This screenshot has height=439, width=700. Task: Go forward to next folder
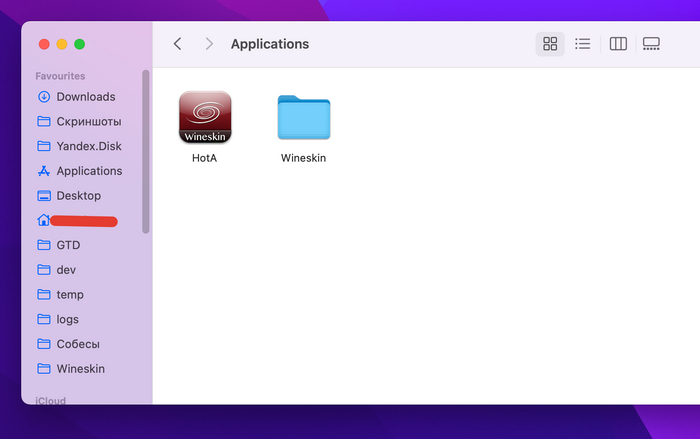(x=208, y=44)
